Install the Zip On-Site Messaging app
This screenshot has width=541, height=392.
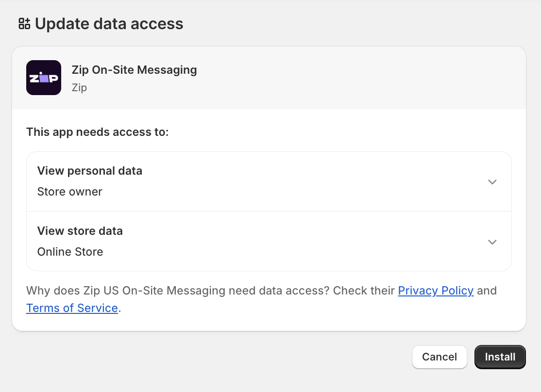(x=500, y=357)
